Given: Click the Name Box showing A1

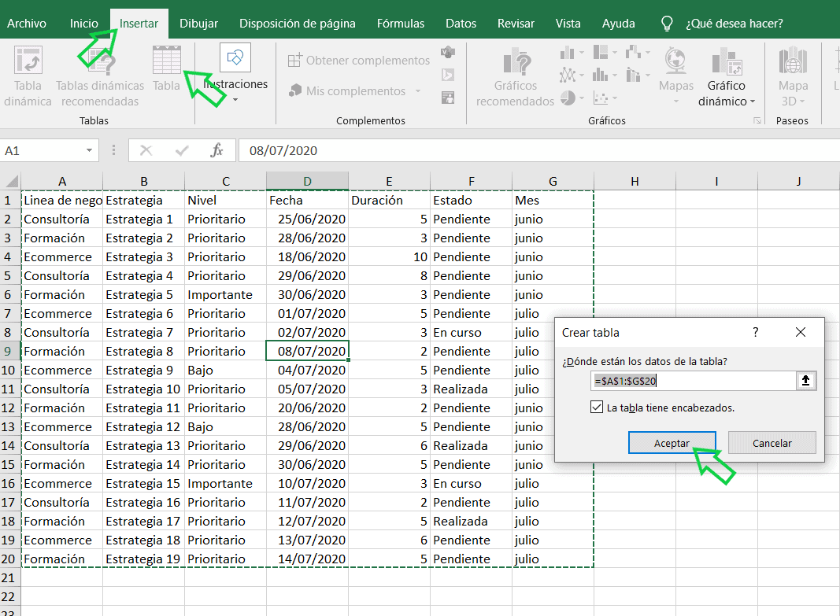Looking at the screenshot, I should 43,151.
